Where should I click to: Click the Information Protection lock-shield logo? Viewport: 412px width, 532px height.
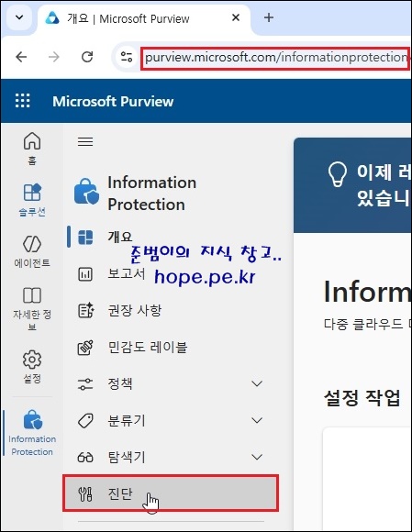(86, 192)
